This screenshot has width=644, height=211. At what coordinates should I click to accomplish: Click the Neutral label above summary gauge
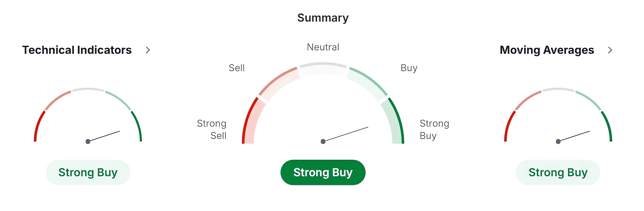click(323, 47)
